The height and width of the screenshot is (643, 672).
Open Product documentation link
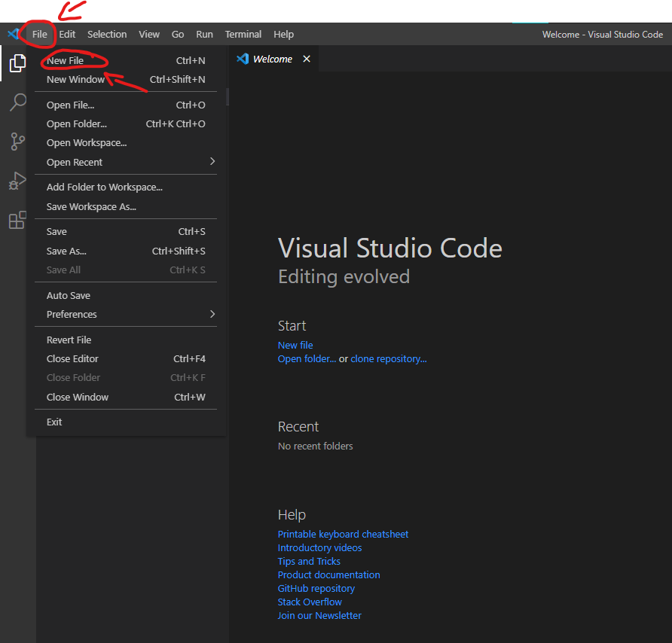(328, 575)
